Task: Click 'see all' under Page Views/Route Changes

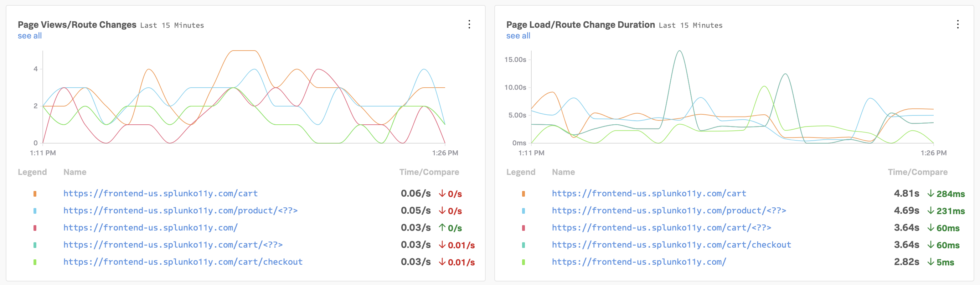Action: [x=30, y=36]
